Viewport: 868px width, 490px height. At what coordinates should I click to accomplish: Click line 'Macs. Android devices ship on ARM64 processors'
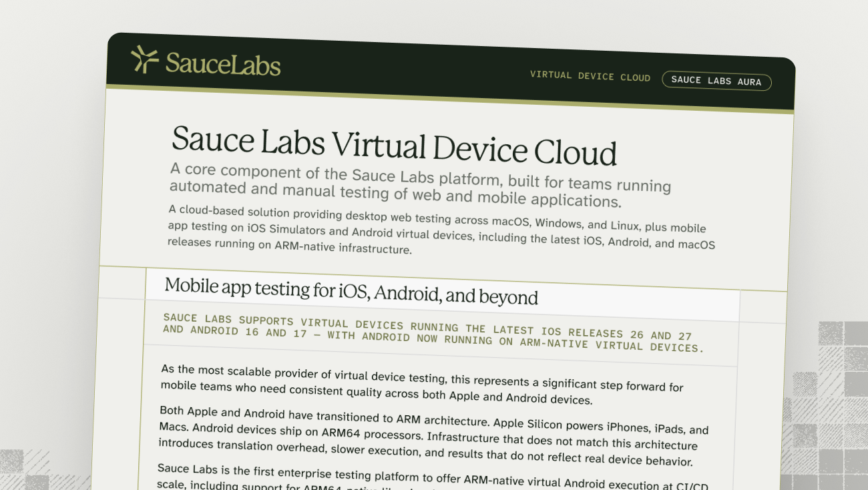[x=427, y=436]
